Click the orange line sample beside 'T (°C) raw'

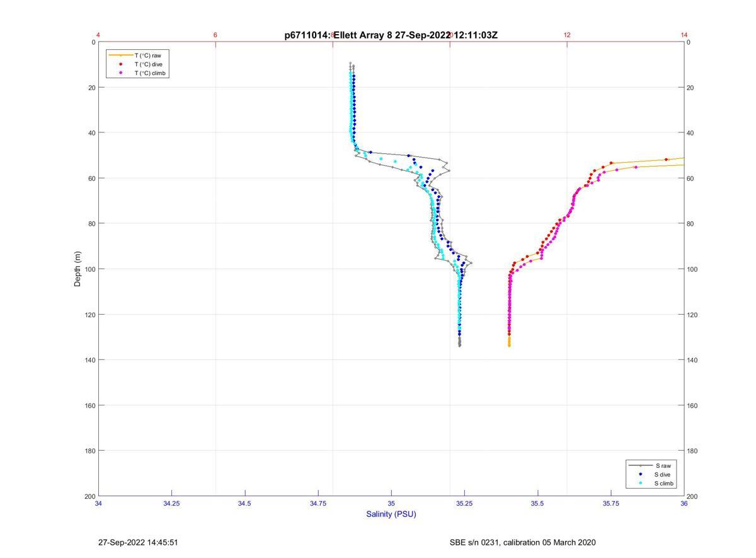[x=120, y=55]
